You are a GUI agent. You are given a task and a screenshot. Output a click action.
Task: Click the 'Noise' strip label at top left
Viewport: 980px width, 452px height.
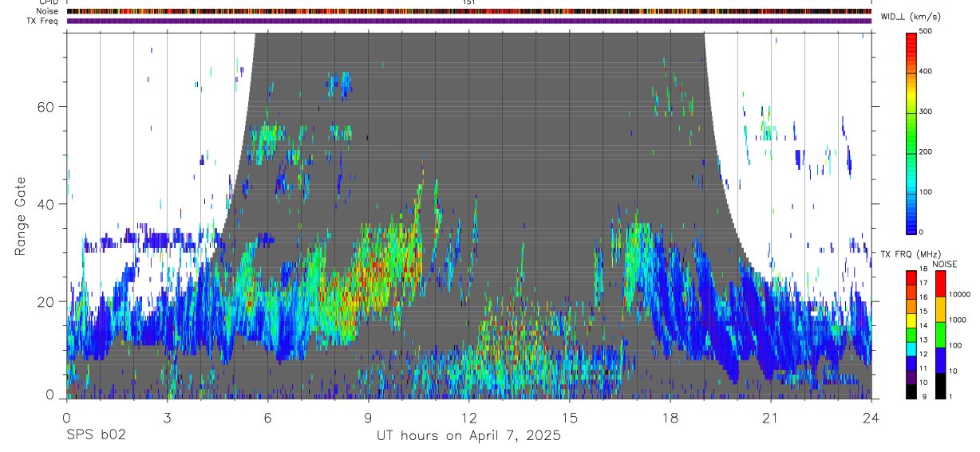point(46,11)
